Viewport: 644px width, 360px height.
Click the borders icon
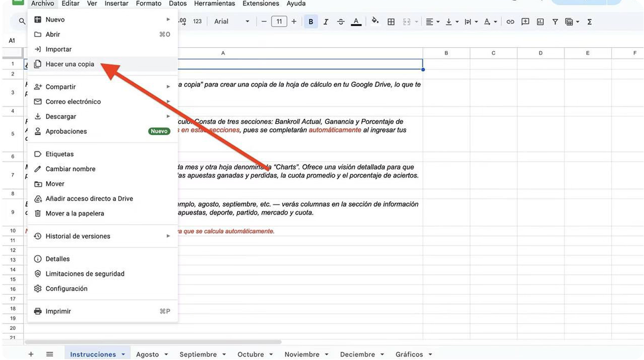click(x=391, y=22)
